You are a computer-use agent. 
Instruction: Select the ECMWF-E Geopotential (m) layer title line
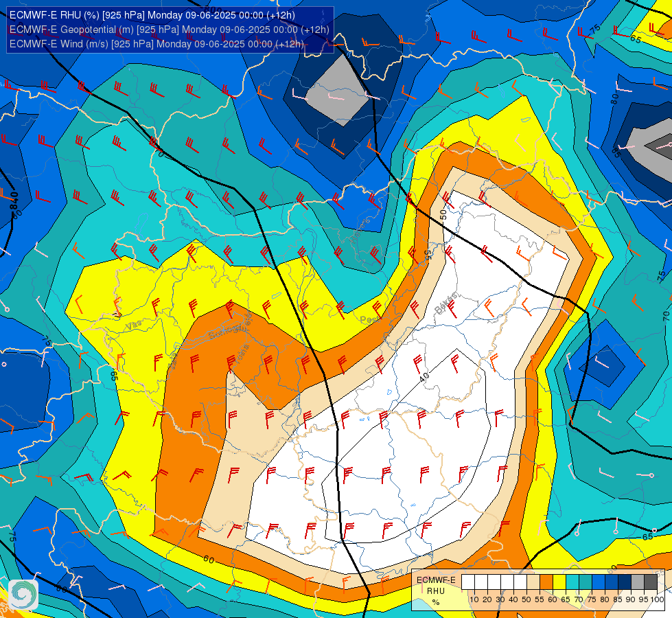tap(170, 30)
